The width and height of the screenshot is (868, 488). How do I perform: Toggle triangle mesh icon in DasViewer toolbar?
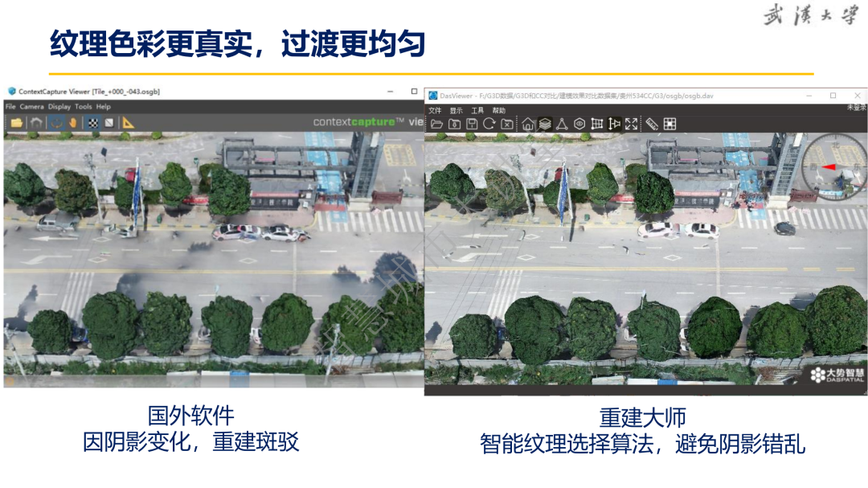point(562,124)
